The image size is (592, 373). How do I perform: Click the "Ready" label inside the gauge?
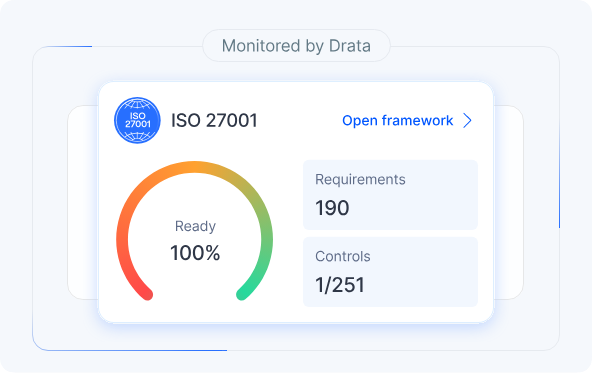(x=195, y=226)
